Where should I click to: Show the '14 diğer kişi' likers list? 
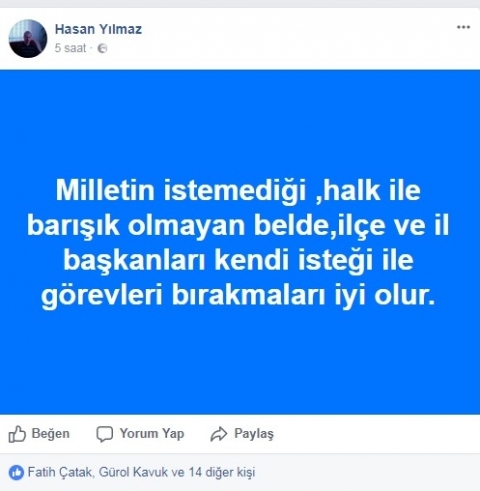click(222, 472)
